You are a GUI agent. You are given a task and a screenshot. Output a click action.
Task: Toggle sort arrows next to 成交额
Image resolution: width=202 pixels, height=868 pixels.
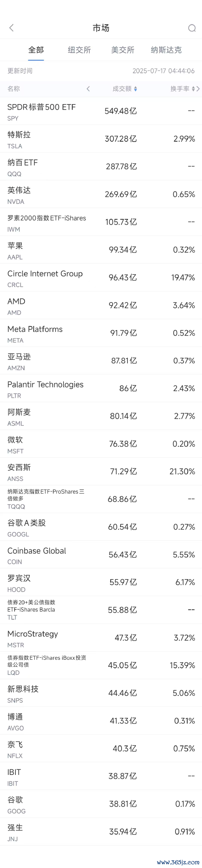coord(136,89)
